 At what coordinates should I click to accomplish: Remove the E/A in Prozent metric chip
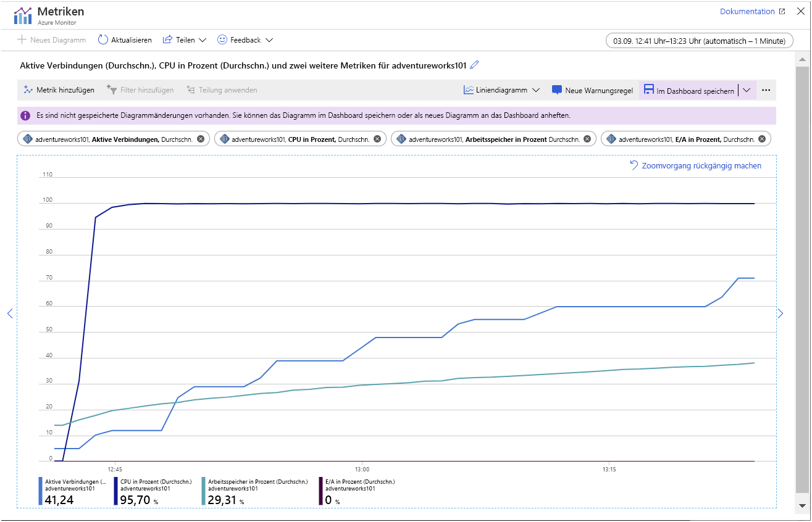click(762, 139)
